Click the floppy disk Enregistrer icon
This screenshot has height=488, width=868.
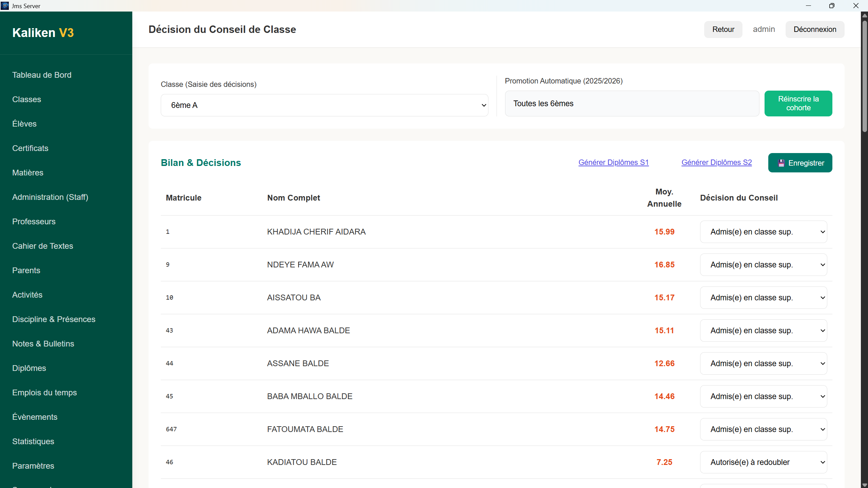pos(781,163)
